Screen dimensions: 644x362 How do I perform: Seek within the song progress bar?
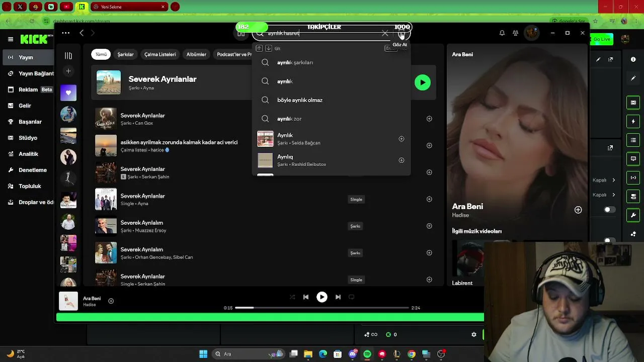(321, 308)
